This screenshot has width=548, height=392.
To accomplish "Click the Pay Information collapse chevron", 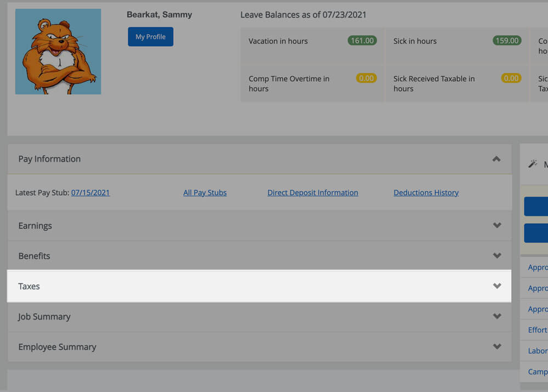I will [496, 159].
